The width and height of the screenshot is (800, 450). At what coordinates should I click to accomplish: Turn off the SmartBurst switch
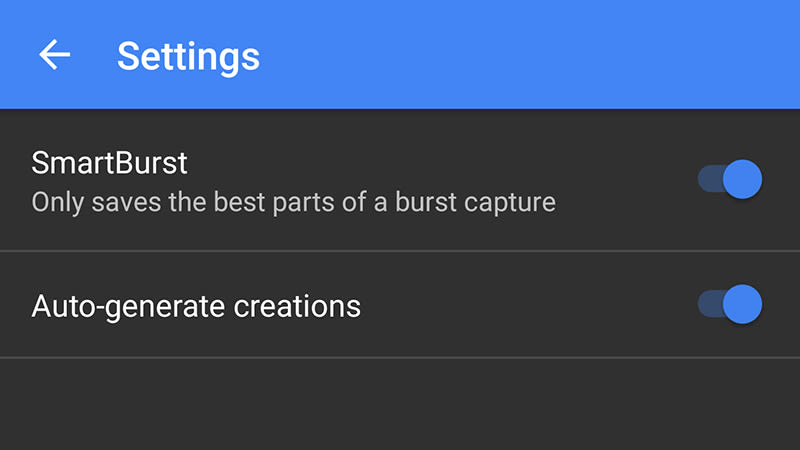(x=730, y=180)
